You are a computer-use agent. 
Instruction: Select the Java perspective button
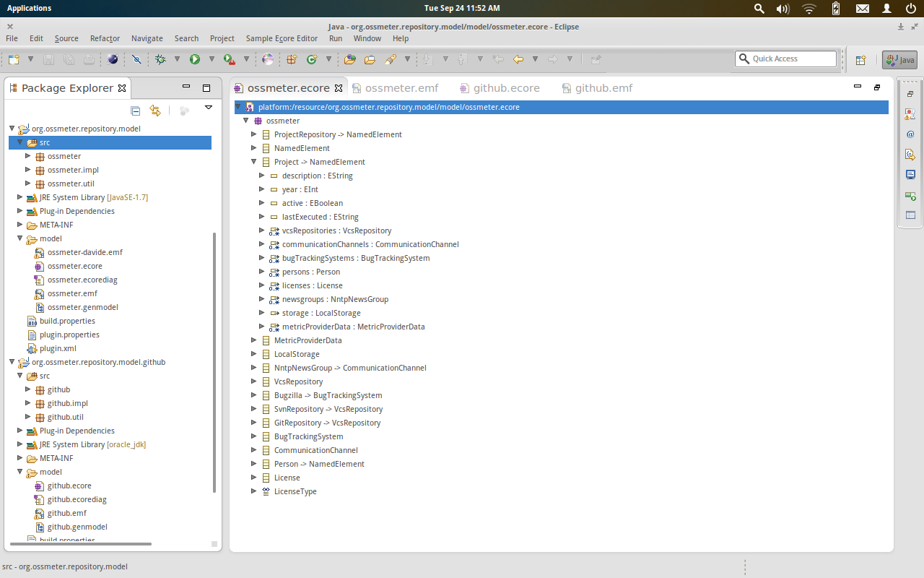click(900, 60)
